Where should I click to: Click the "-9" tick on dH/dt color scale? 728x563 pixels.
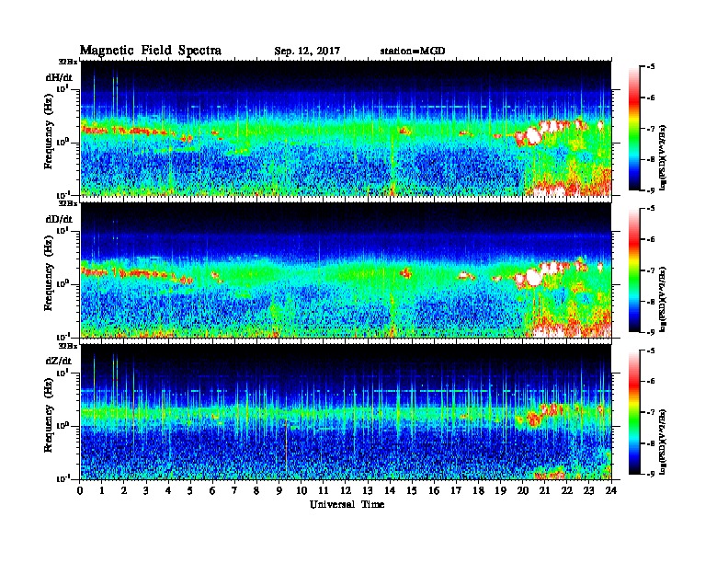coord(650,190)
